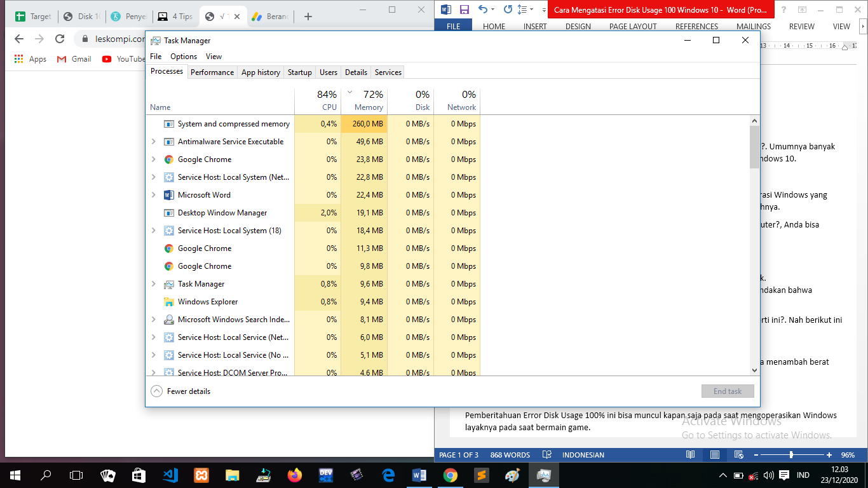Open Task Manager Options menu
This screenshot has width=868, height=488.
point(184,57)
